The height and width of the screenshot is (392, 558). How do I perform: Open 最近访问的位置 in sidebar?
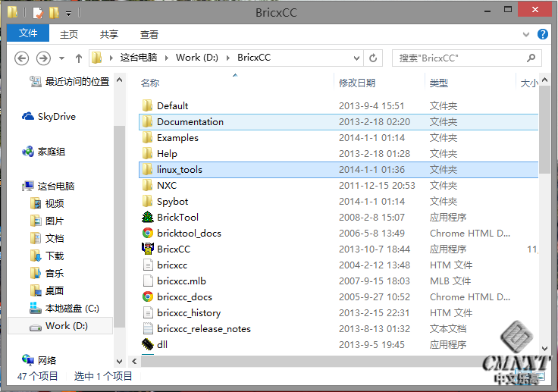tap(70, 82)
